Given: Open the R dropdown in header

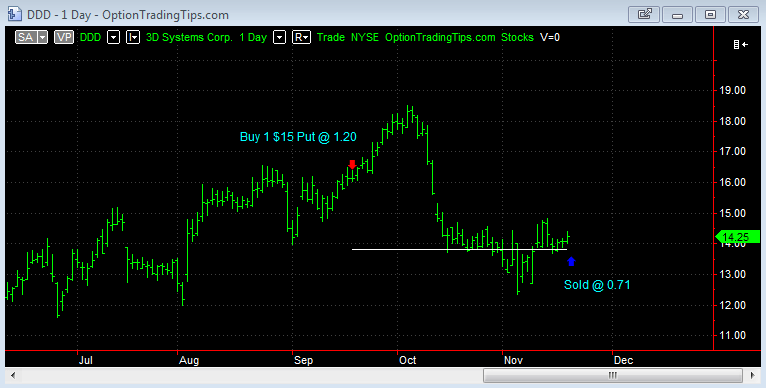Looking at the screenshot, I should pos(301,37).
